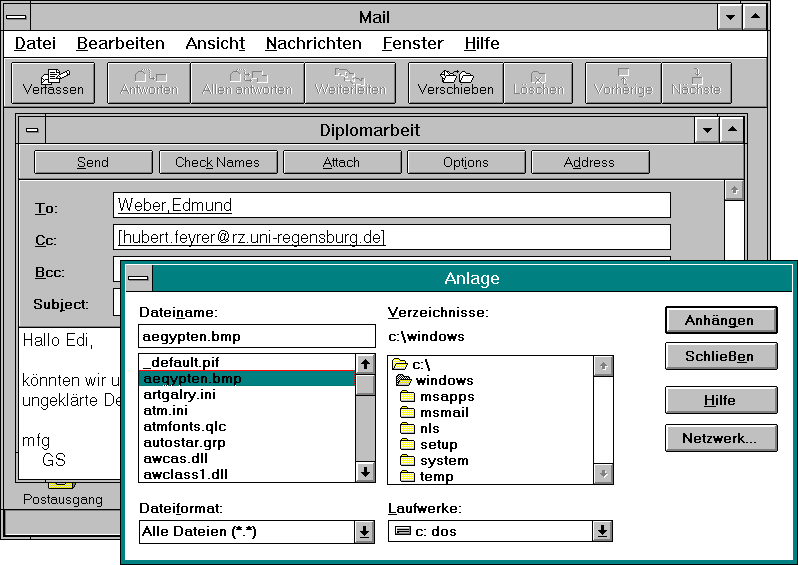Screen dimensions: 798x565
Task: Select artgalry.ini in the file list
Action: click(x=179, y=395)
